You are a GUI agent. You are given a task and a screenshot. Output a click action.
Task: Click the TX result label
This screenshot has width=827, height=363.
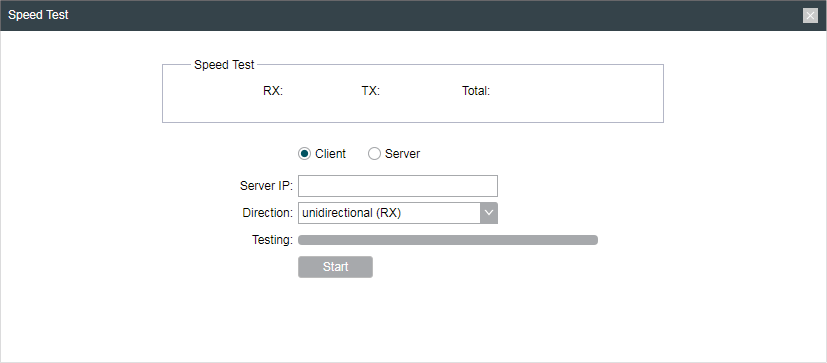371,91
